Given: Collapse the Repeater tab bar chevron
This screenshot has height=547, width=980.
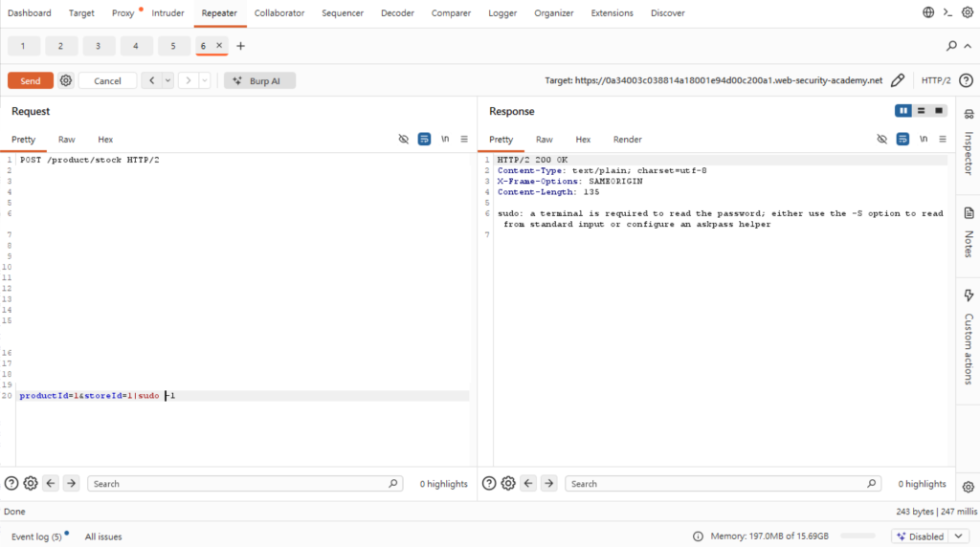Looking at the screenshot, I should 968,46.
